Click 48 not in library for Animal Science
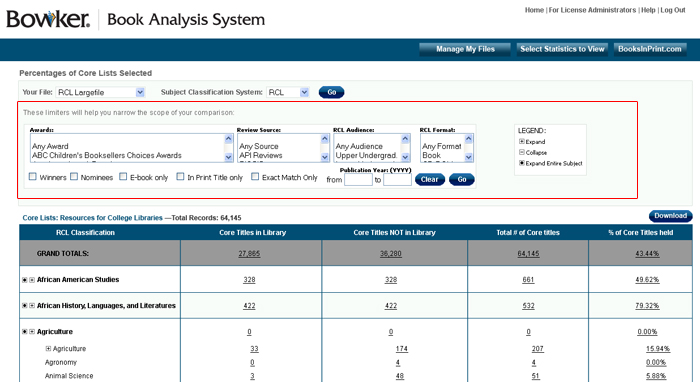The image size is (700, 382). click(x=400, y=376)
